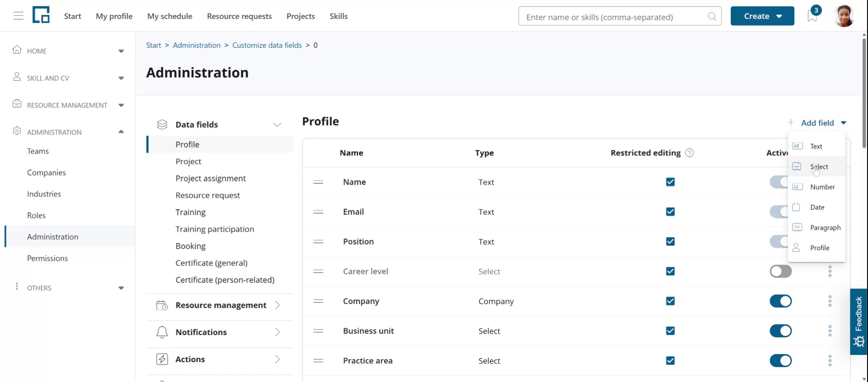Expand the RESOURCE MANAGEMENT sidebar arrow
The height and width of the screenshot is (382, 868).
121,105
